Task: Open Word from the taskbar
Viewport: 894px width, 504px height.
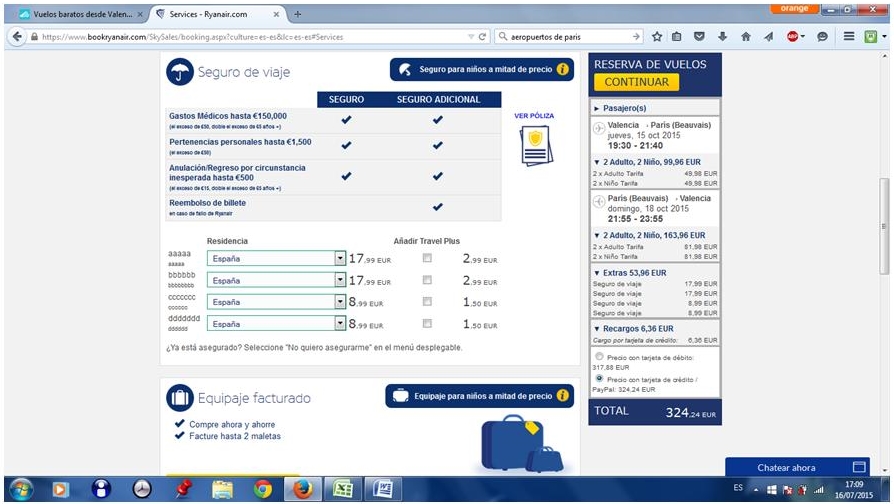Action: (x=383, y=489)
